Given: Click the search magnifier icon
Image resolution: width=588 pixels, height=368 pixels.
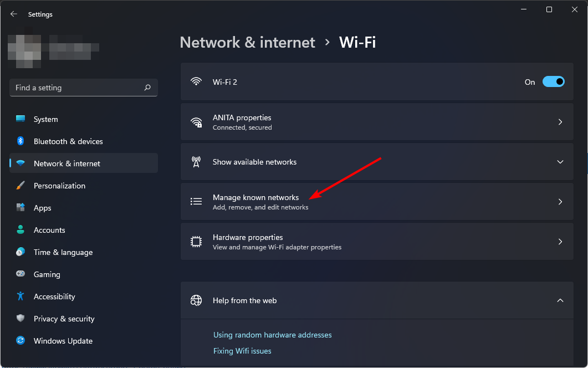Looking at the screenshot, I should [147, 88].
